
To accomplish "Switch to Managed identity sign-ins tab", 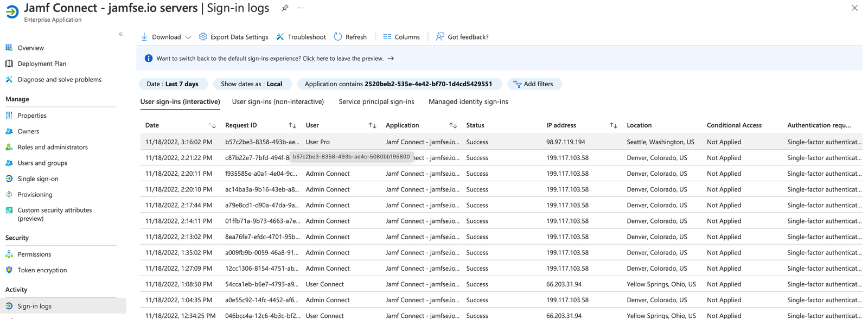I will point(468,102).
